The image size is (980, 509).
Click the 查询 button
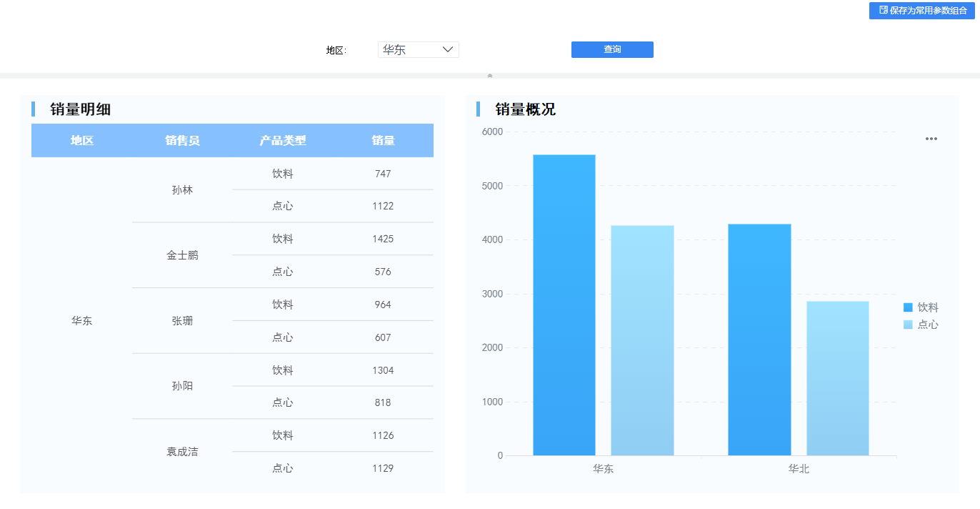[x=612, y=49]
